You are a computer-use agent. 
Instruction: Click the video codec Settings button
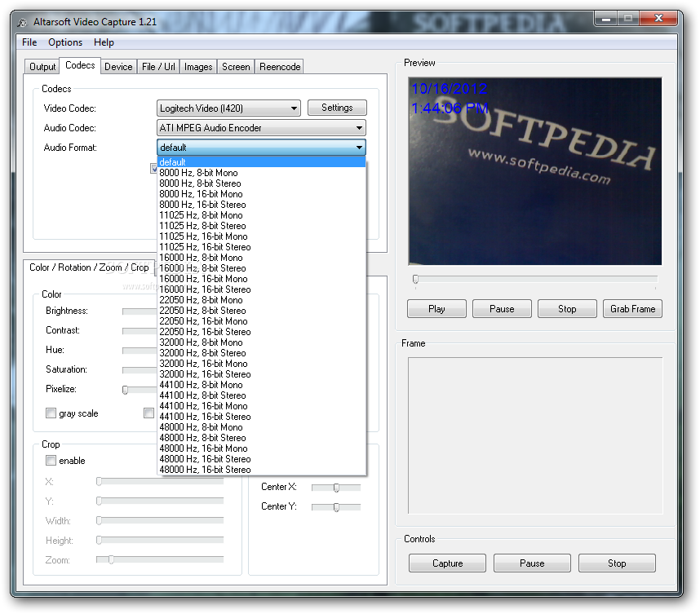tap(337, 108)
